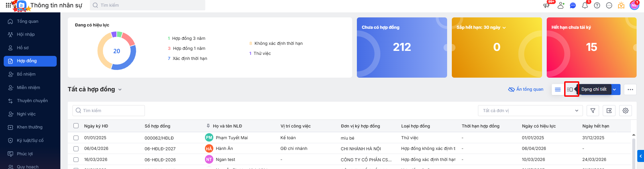The image size is (644, 169).
Task: Expand the Tất cả hợp đồng dropdown
Action: [120, 90]
